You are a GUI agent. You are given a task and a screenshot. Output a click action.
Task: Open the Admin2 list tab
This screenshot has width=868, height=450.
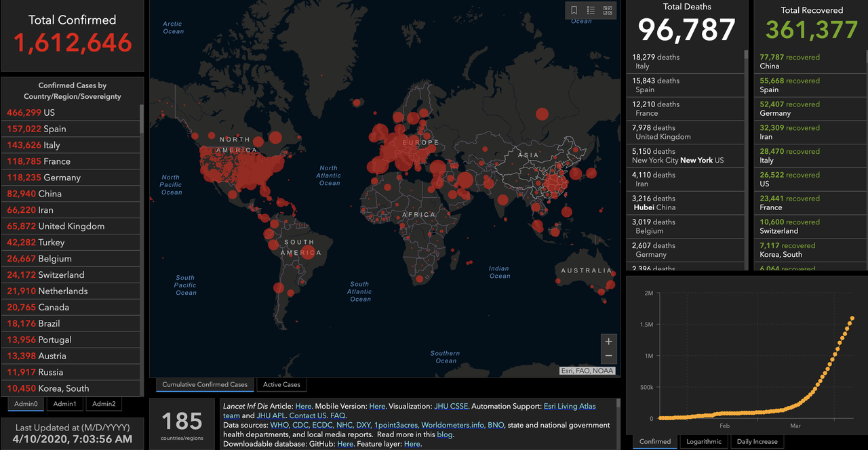click(x=104, y=404)
